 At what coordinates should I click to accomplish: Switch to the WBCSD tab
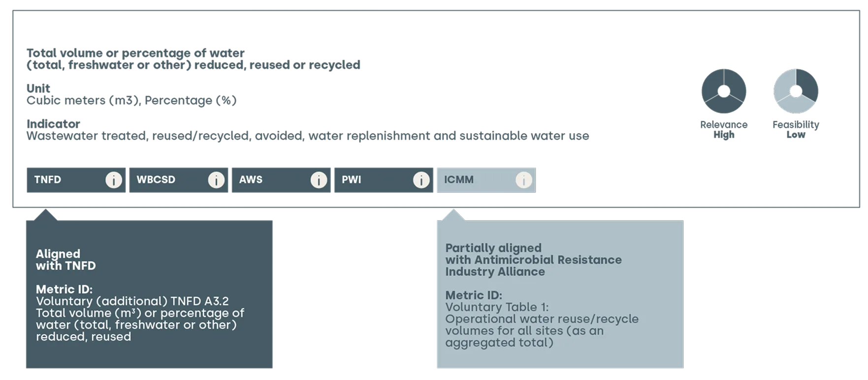(x=156, y=180)
